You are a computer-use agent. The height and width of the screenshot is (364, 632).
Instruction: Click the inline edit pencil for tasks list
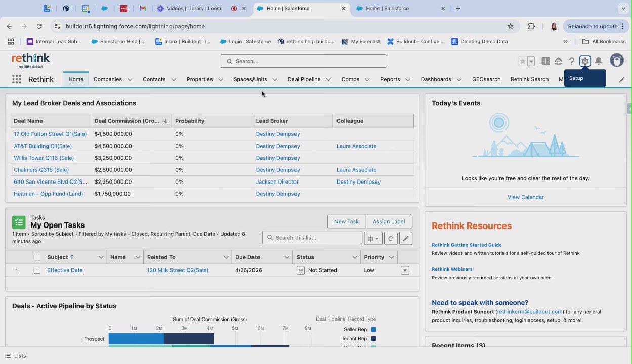[x=405, y=238]
